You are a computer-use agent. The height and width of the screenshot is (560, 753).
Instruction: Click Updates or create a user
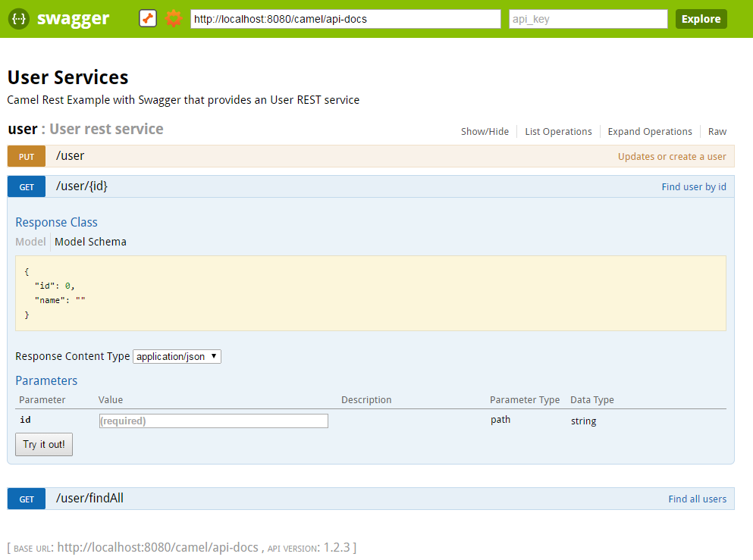672,156
